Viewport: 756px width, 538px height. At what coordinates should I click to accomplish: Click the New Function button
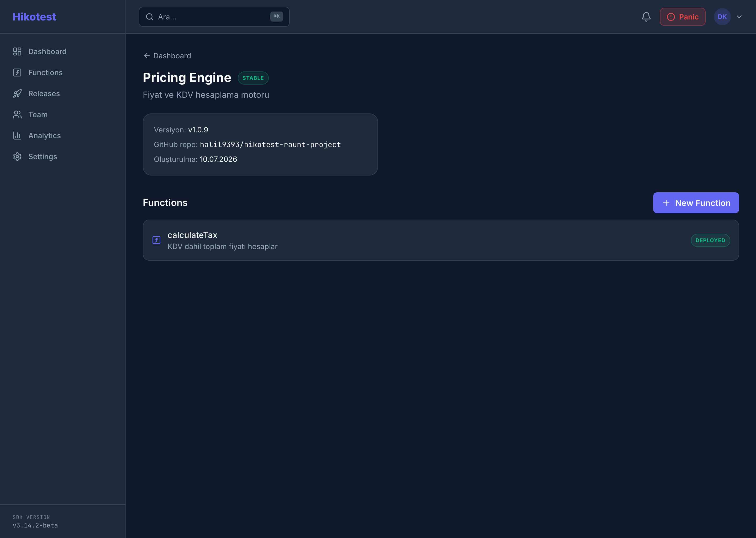696,203
